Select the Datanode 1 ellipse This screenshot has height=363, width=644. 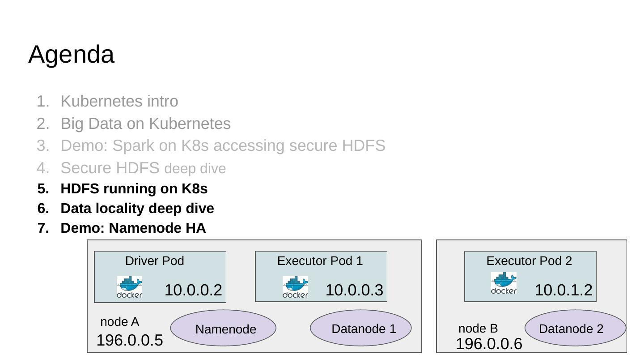click(x=361, y=328)
